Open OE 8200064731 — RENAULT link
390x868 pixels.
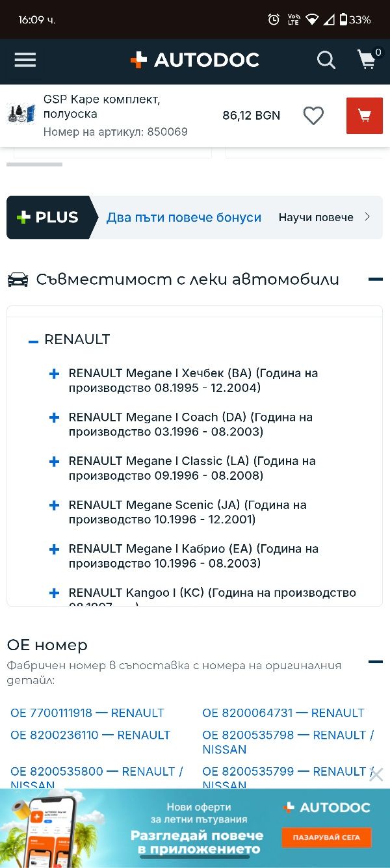click(283, 713)
